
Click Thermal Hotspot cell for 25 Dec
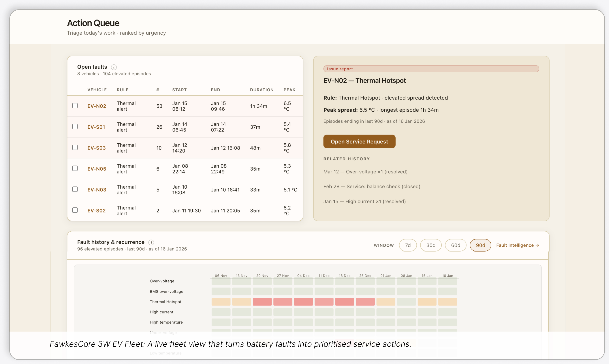pyautogui.click(x=365, y=302)
